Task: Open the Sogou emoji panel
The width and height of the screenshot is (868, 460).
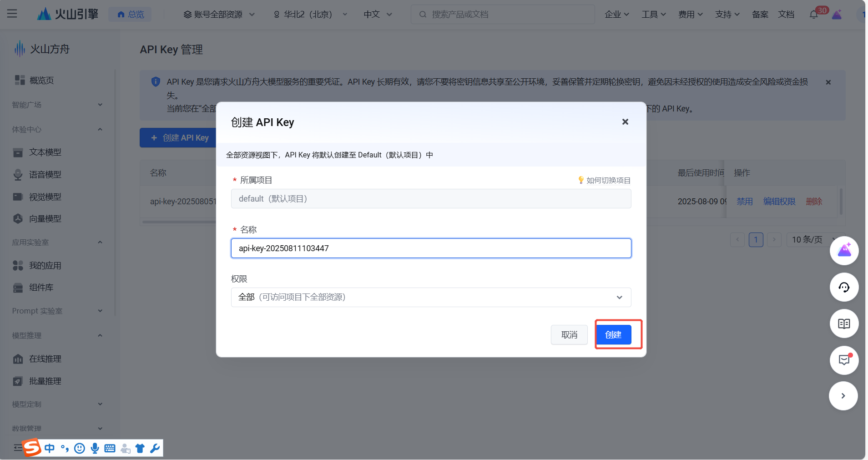Action: coord(80,449)
